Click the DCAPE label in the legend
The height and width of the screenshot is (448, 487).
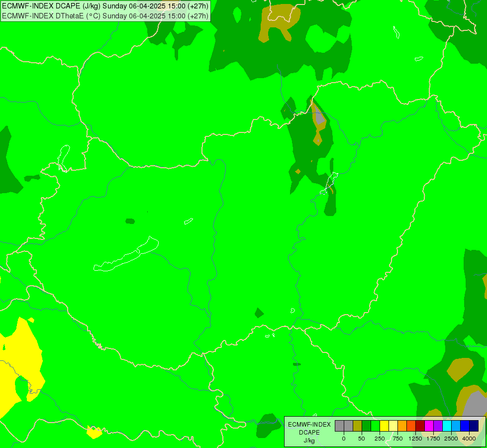tap(309, 433)
